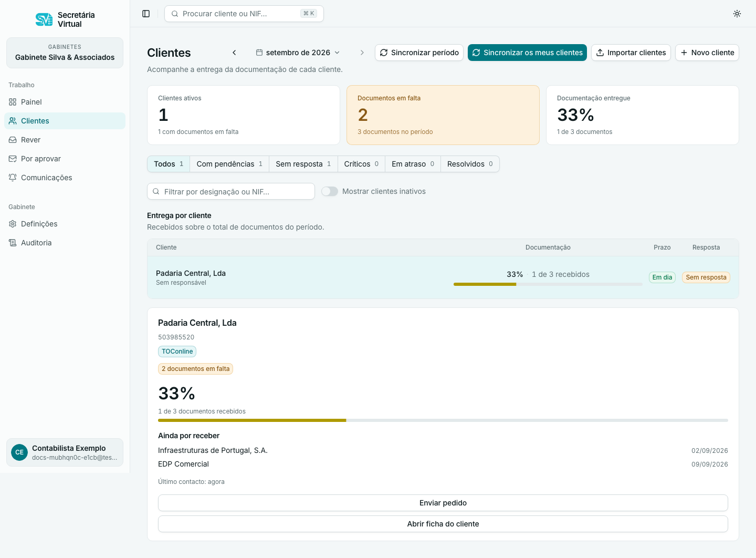Click the CE user avatar

(19, 452)
